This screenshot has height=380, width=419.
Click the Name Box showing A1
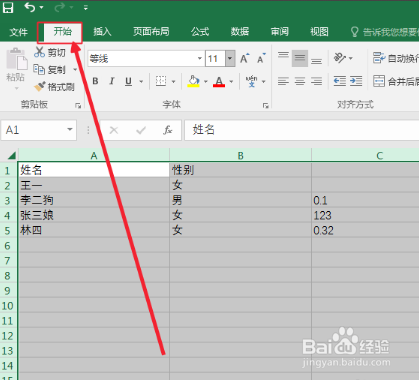pyautogui.click(x=39, y=130)
